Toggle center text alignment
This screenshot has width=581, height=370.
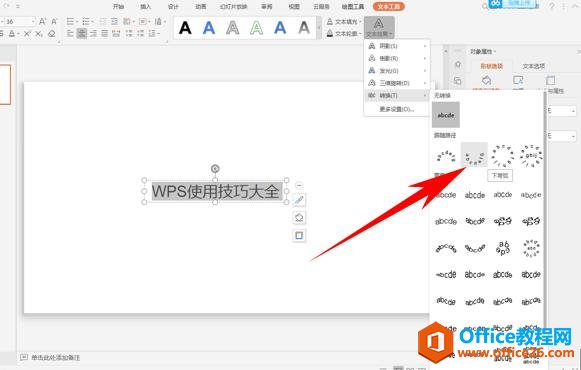tap(82, 34)
